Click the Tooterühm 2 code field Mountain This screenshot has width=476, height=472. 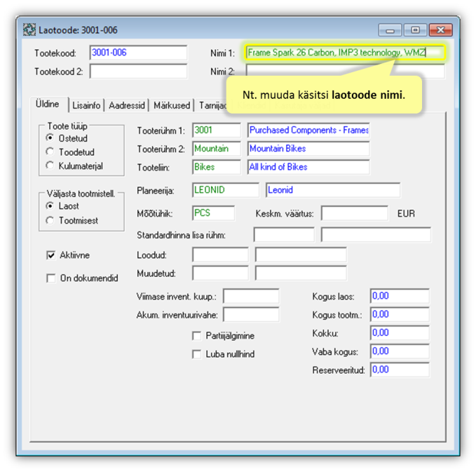tap(217, 149)
